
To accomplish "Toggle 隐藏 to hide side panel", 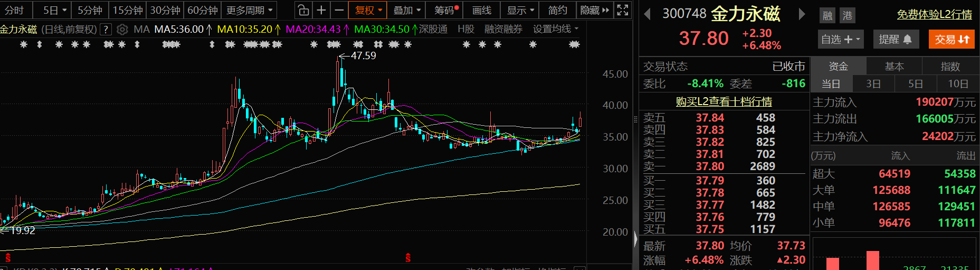I will [594, 10].
